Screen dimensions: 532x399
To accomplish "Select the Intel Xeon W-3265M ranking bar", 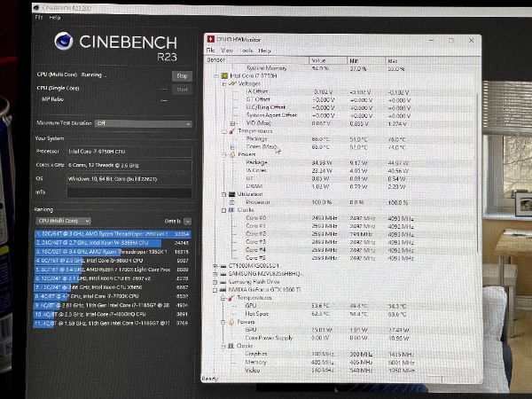I will [113, 243].
